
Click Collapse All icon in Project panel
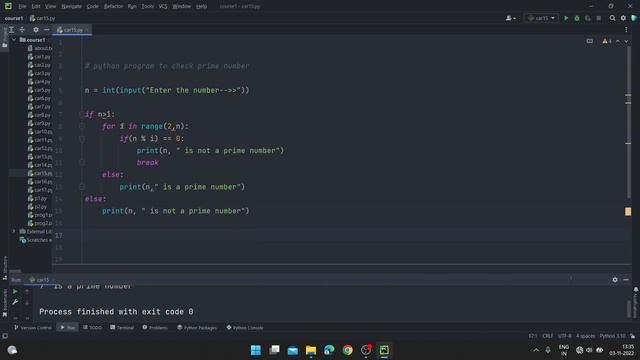tap(22, 30)
